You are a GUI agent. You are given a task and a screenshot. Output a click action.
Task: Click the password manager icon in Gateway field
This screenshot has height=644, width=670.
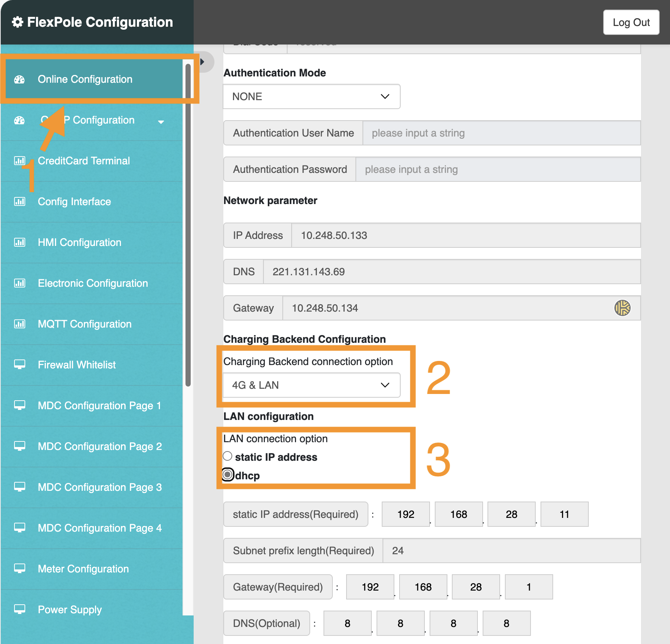[x=622, y=308]
